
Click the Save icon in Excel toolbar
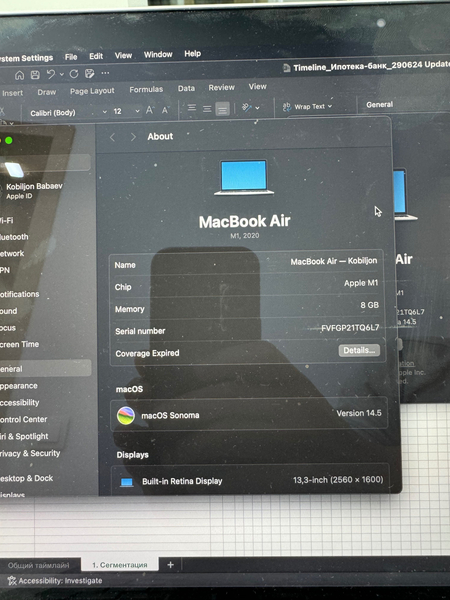[x=35, y=75]
